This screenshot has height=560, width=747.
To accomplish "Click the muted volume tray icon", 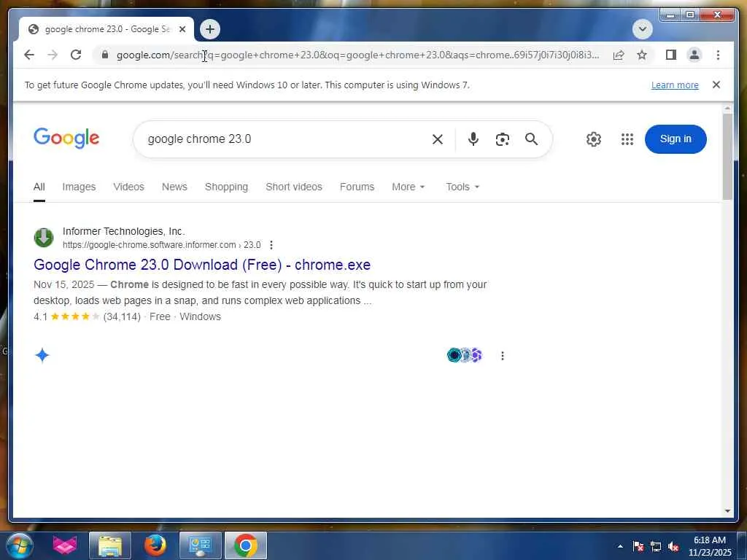I will 673,546.
